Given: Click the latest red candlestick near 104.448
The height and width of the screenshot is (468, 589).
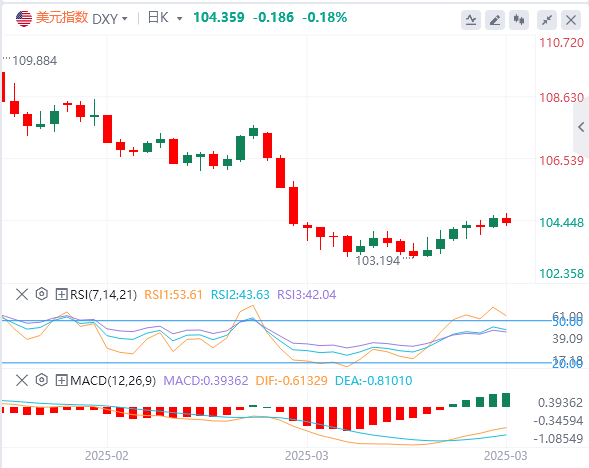Looking at the screenshot, I should pyautogui.click(x=507, y=220).
